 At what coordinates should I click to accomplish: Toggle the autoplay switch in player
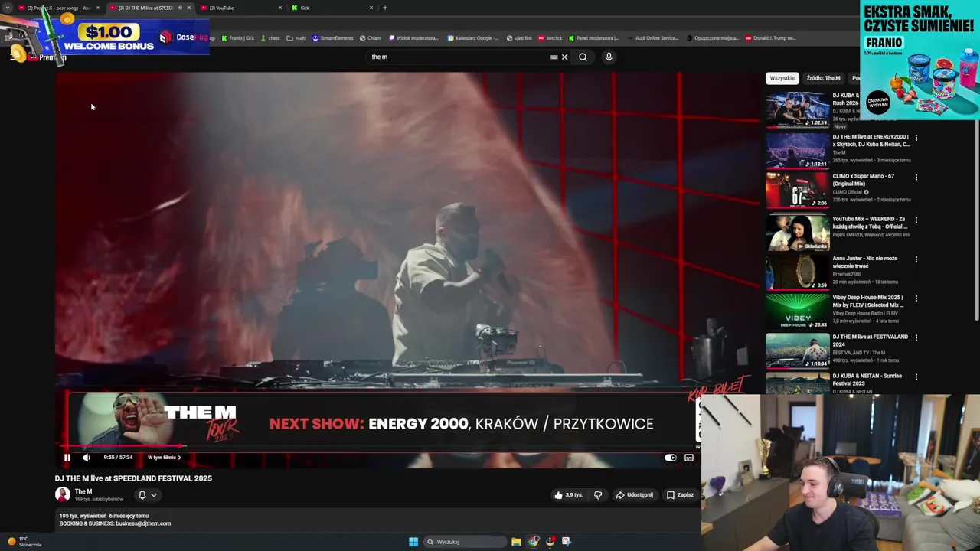[x=671, y=458]
